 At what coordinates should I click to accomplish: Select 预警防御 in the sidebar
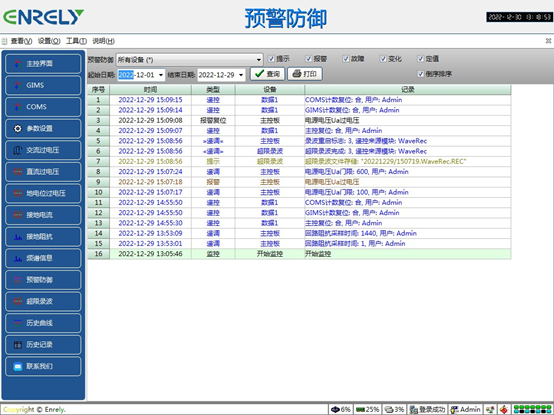[43, 280]
